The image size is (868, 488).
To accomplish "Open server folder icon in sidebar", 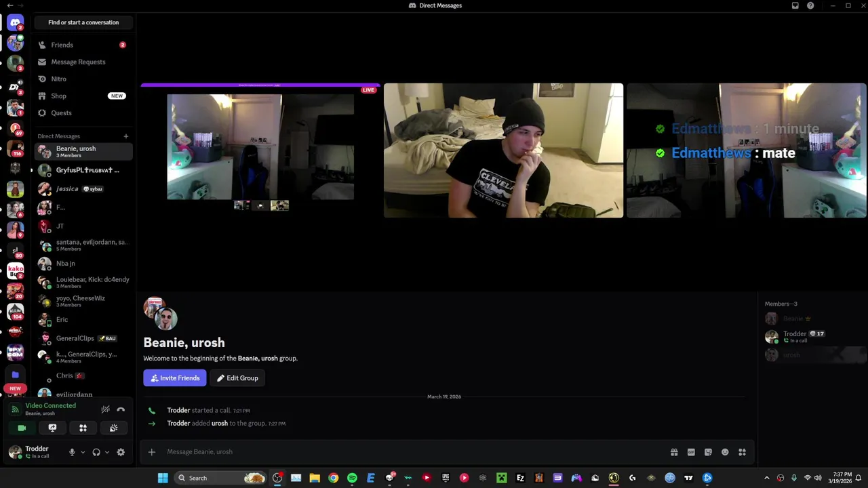I will 15,374.
